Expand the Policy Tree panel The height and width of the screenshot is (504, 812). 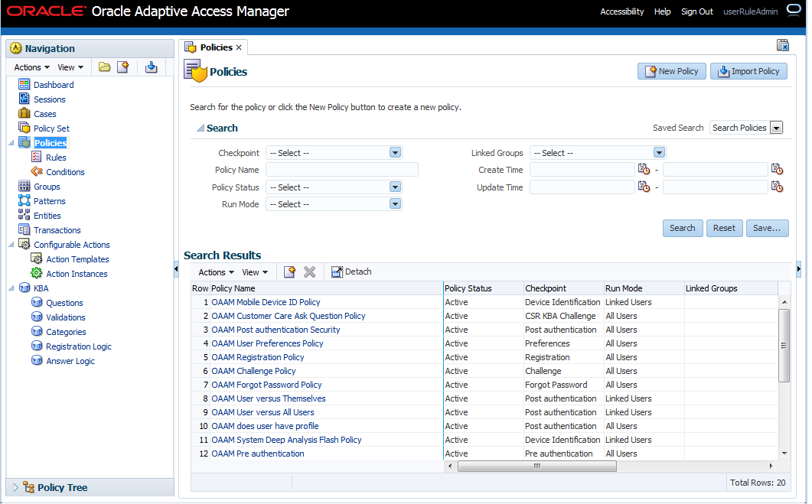click(x=15, y=487)
